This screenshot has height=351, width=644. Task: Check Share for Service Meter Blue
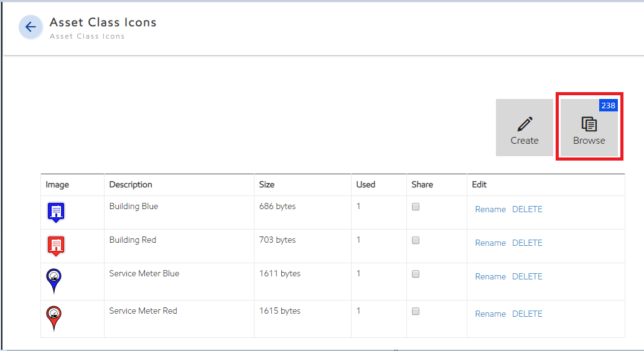pyautogui.click(x=416, y=274)
